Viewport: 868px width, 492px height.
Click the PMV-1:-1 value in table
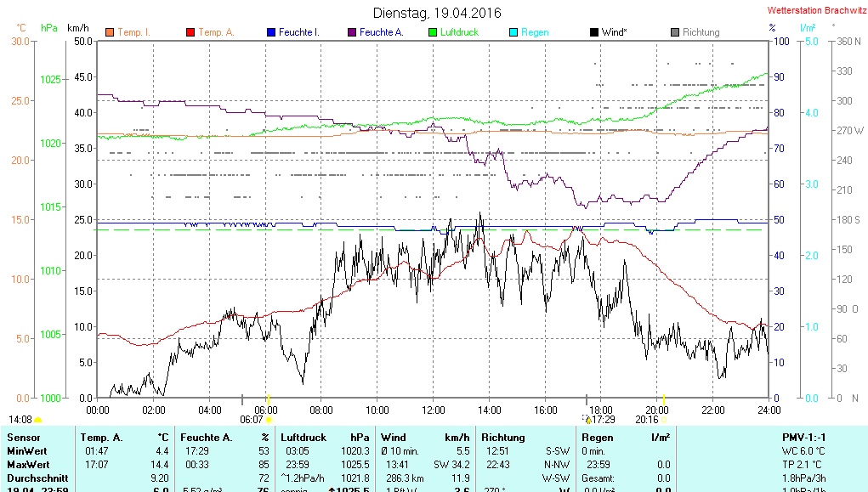(803, 437)
